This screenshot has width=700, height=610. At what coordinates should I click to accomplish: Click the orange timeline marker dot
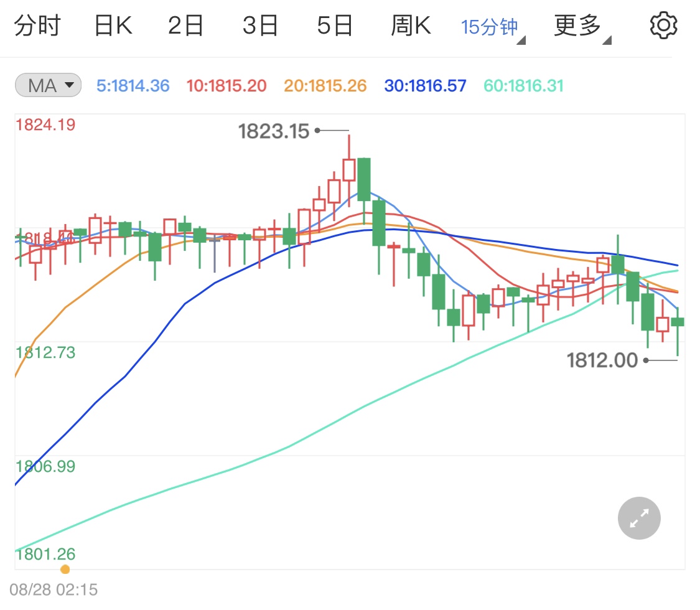[65, 570]
